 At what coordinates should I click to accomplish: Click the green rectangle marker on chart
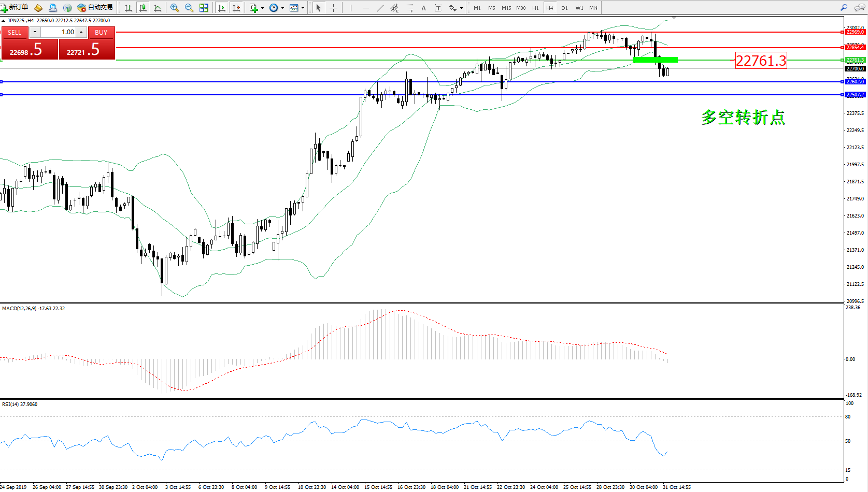pos(655,60)
